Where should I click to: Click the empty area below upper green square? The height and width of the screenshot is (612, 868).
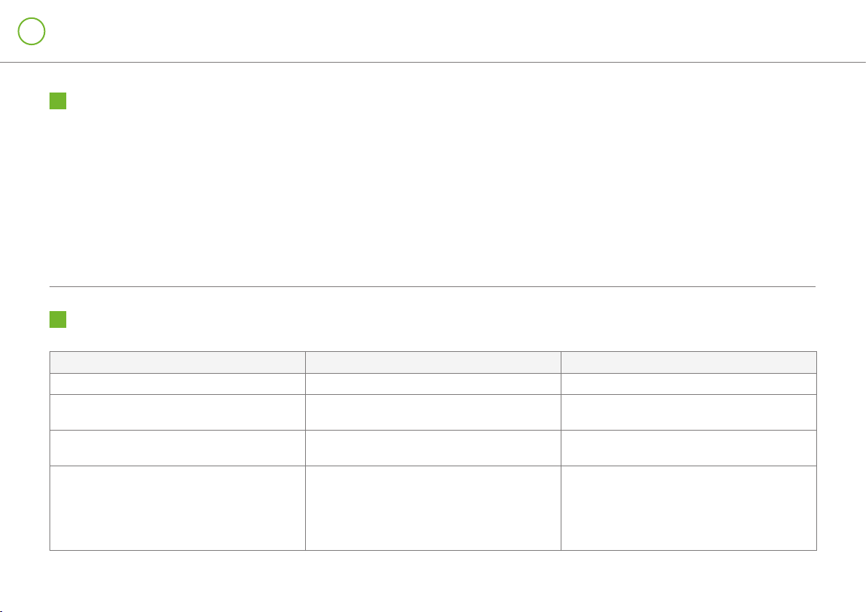click(433, 197)
